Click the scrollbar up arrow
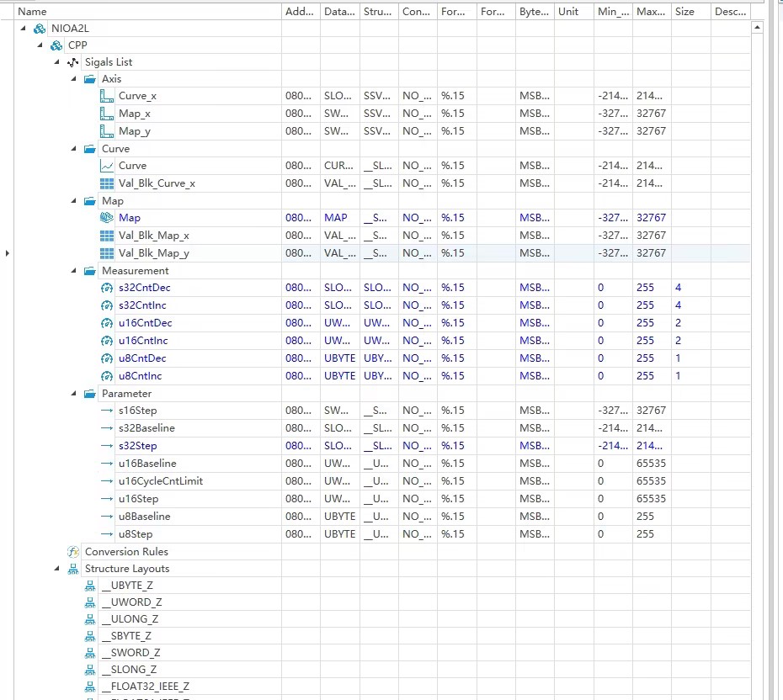 [x=757, y=28]
